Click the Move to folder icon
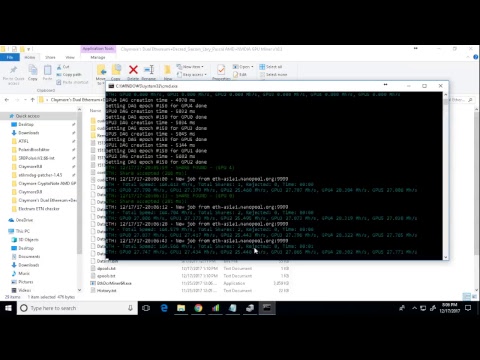Viewport: 480px width, 360px height. 101,70
